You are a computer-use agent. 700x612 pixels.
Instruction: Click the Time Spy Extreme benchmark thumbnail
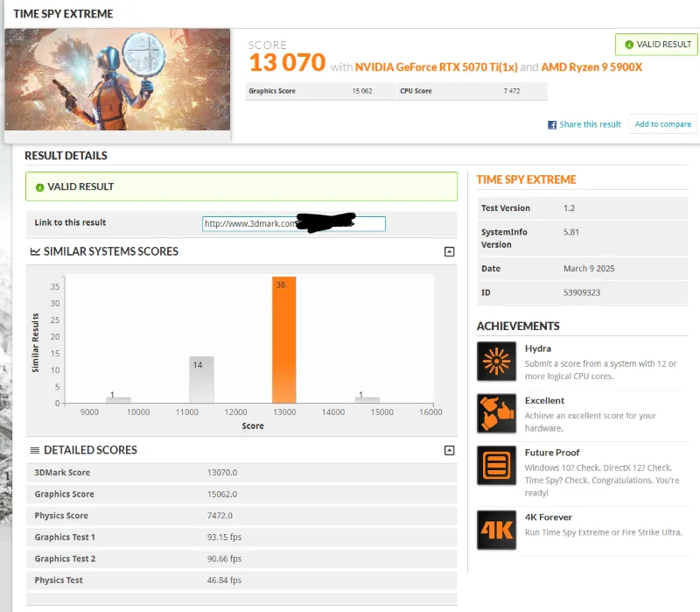click(117, 80)
